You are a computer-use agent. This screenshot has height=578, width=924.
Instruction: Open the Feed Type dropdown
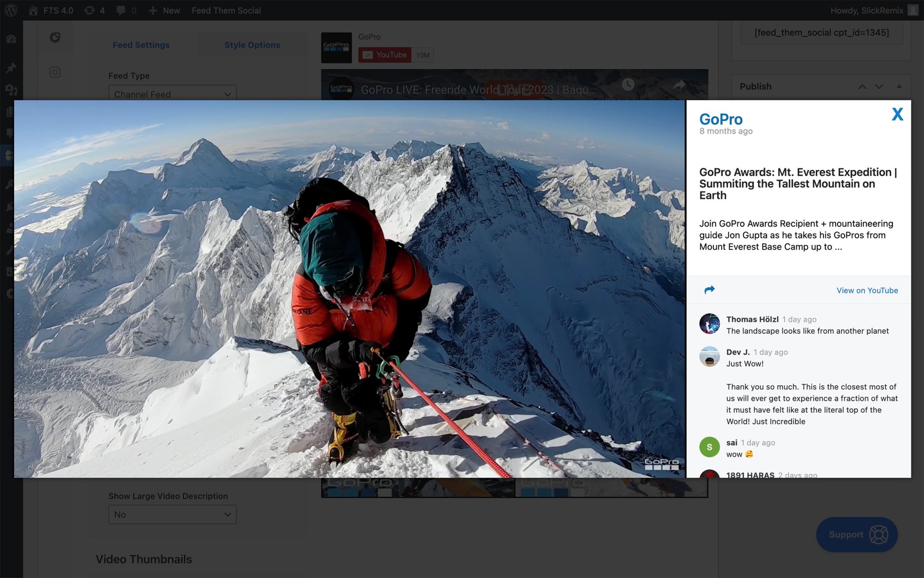click(x=172, y=94)
